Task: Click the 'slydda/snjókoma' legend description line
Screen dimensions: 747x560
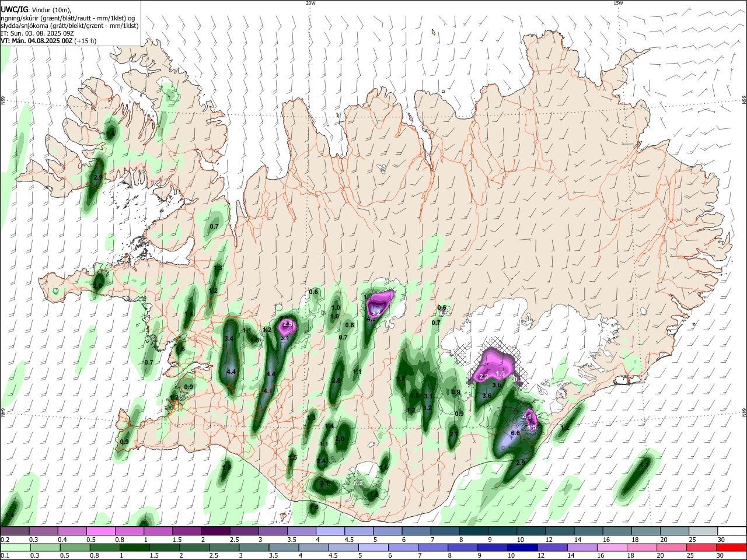Action: 69,26
